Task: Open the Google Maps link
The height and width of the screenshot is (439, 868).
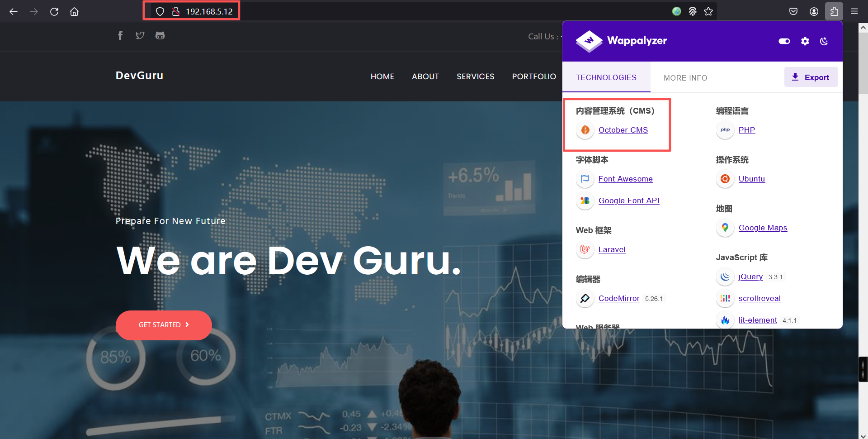Action: (x=763, y=228)
